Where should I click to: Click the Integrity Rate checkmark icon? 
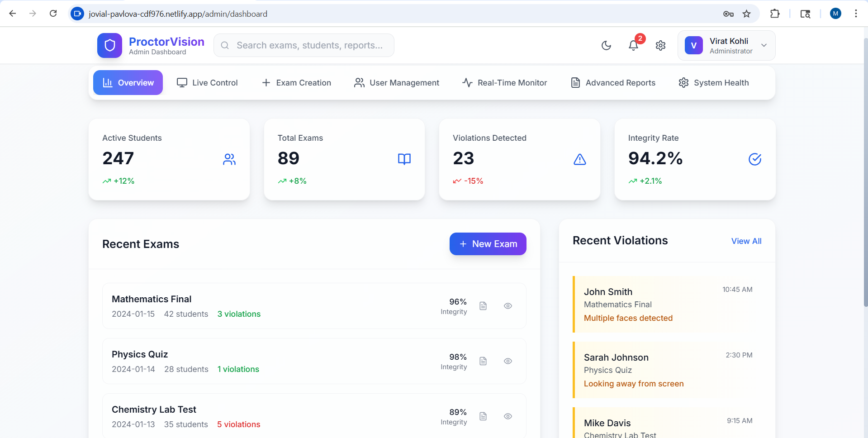coord(755,159)
